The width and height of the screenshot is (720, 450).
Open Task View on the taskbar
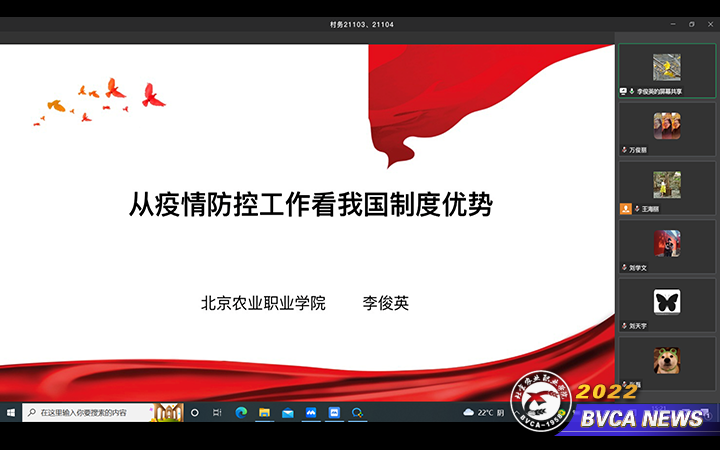tap(217, 412)
